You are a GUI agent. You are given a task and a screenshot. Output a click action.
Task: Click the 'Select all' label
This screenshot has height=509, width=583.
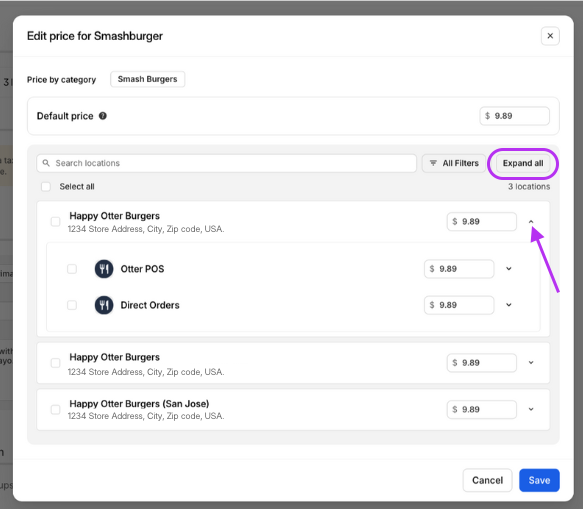(77, 187)
